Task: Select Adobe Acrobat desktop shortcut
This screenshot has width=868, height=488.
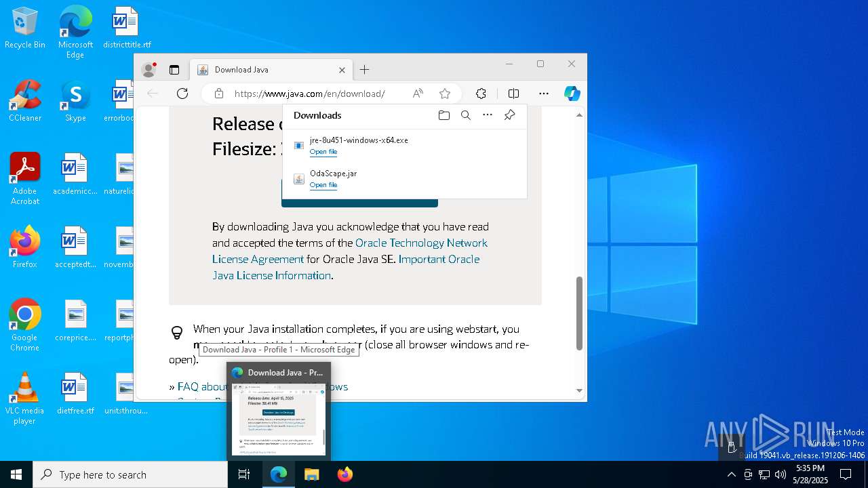Action: [x=25, y=179]
